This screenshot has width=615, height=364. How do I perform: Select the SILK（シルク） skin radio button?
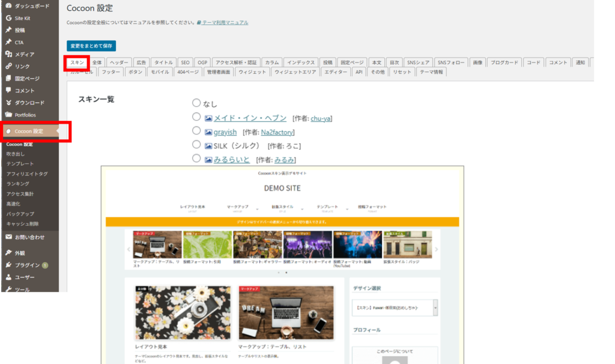(x=196, y=144)
